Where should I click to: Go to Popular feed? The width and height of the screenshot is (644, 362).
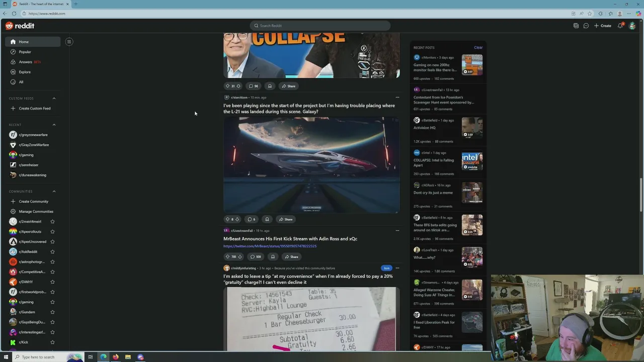coord(33,52)
